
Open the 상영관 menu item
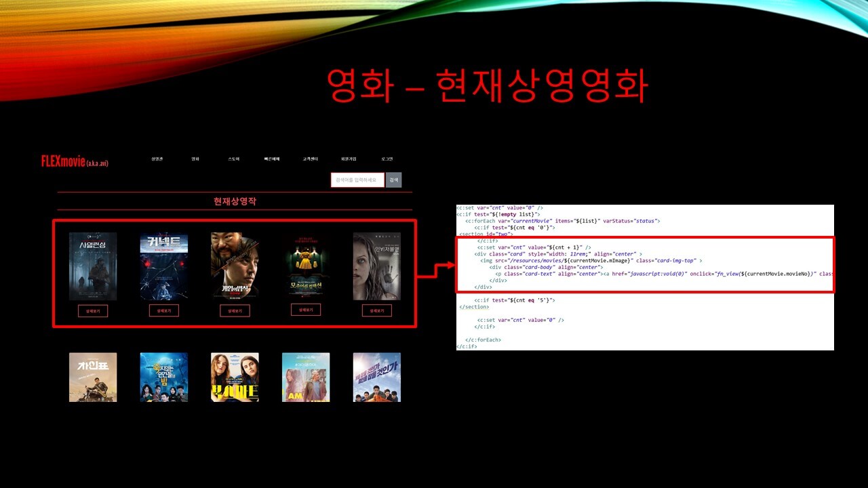(157, 159)
